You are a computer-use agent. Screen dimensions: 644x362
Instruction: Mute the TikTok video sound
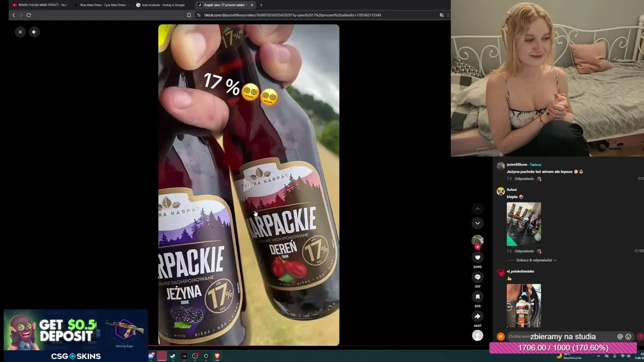(34, 32)
